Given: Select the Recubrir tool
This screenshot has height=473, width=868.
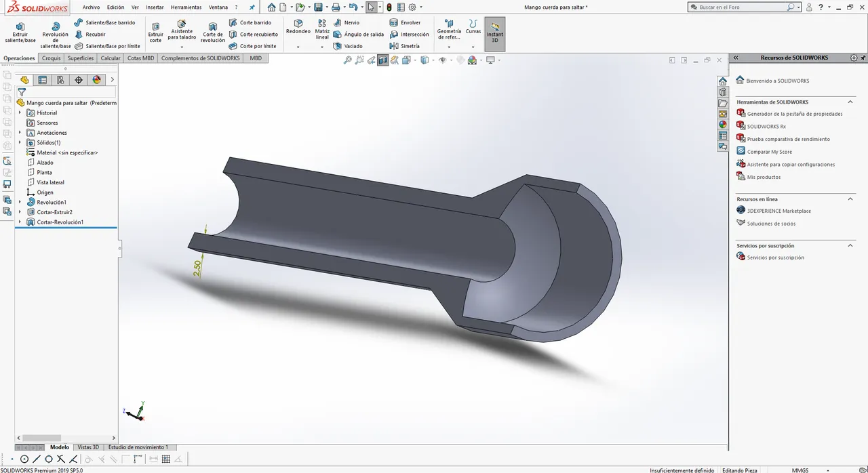Looking at the screenshot, I should tap(90, 34).
